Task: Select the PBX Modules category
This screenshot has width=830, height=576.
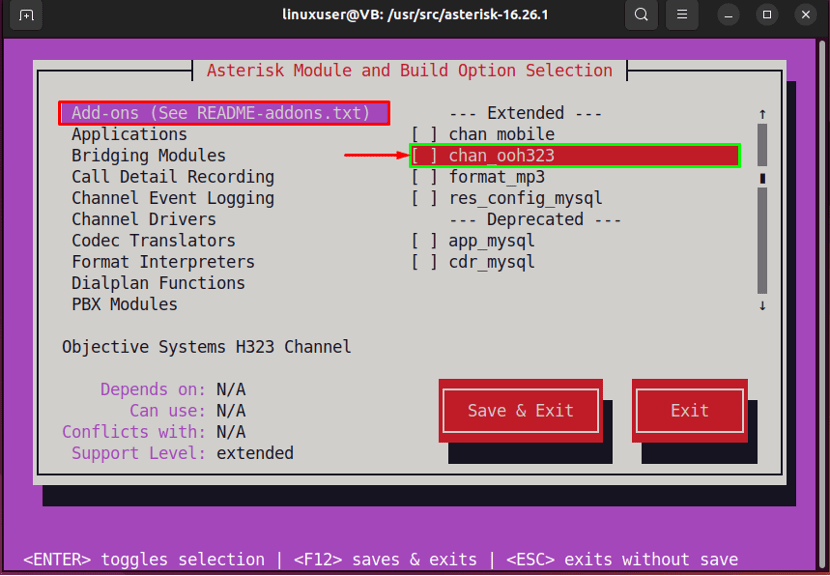Action: [124, 304]
